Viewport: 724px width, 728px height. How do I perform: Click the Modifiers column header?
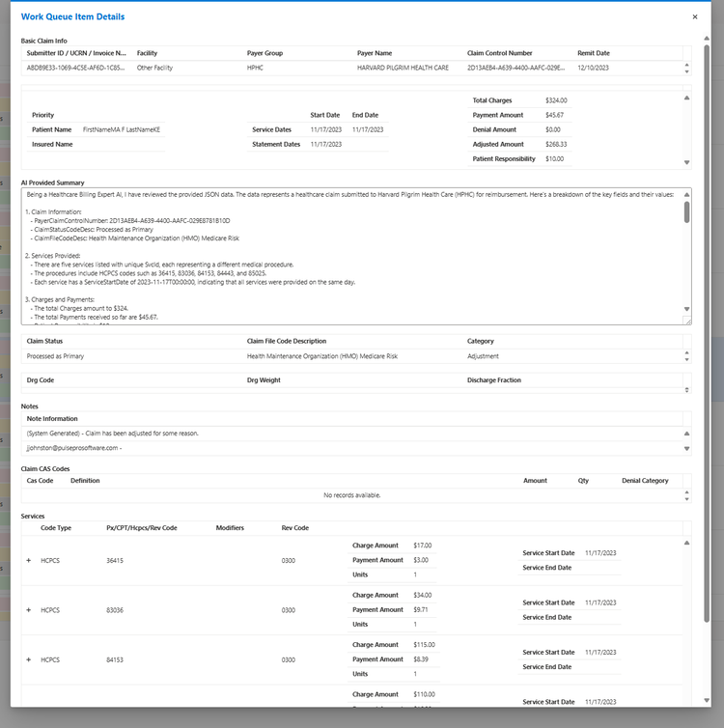(230, 528)
